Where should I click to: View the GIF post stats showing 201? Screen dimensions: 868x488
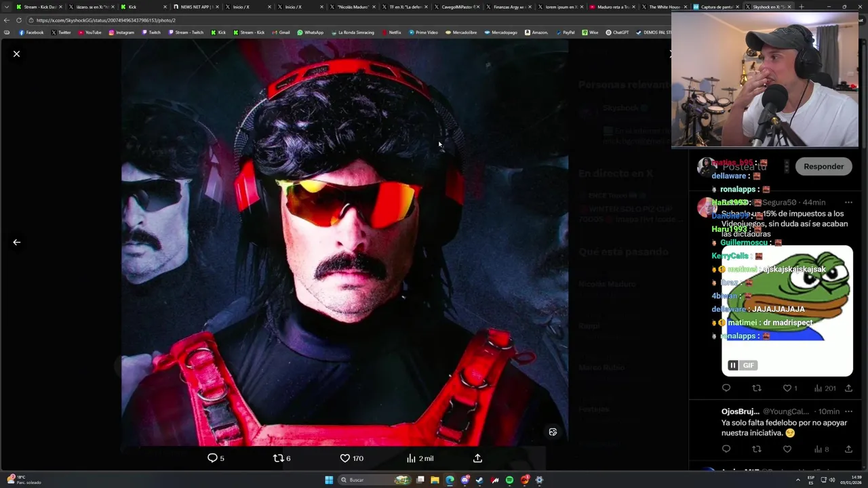click(x=825, y=388)
